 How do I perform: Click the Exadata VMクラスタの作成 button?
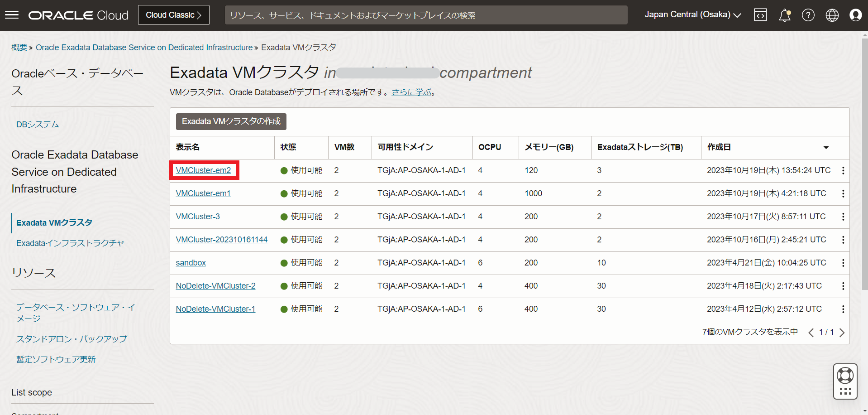click(231, 121)
